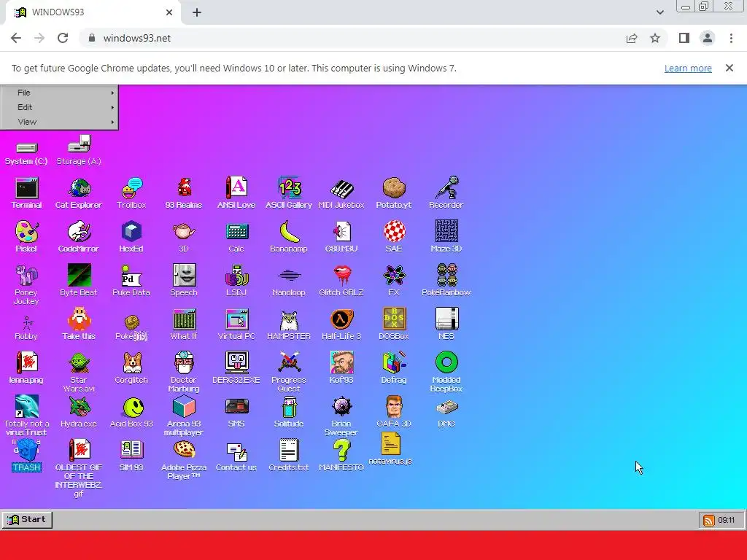Open ANSI Love icon
This screenshot has height=560, width=747.
(236, 192)
